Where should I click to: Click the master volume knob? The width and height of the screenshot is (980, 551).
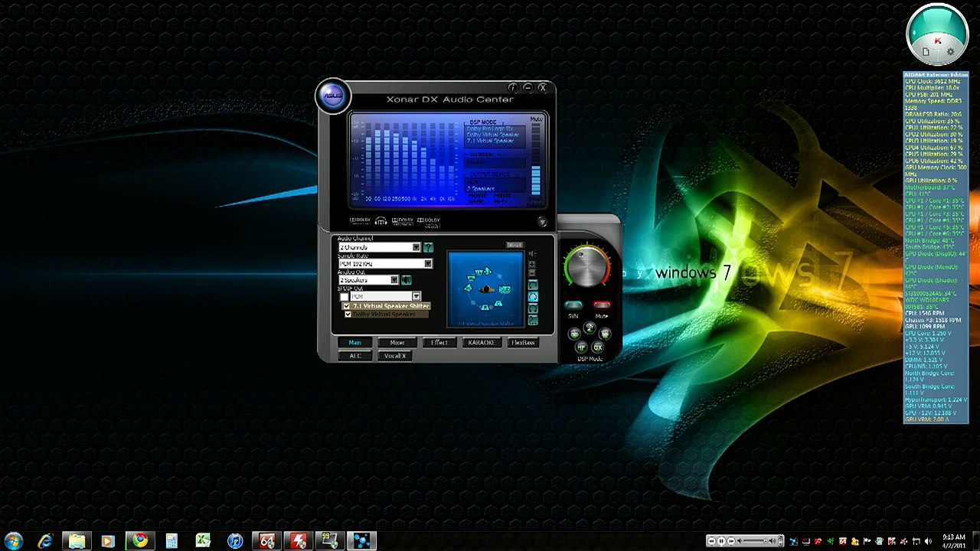(587, 266)
